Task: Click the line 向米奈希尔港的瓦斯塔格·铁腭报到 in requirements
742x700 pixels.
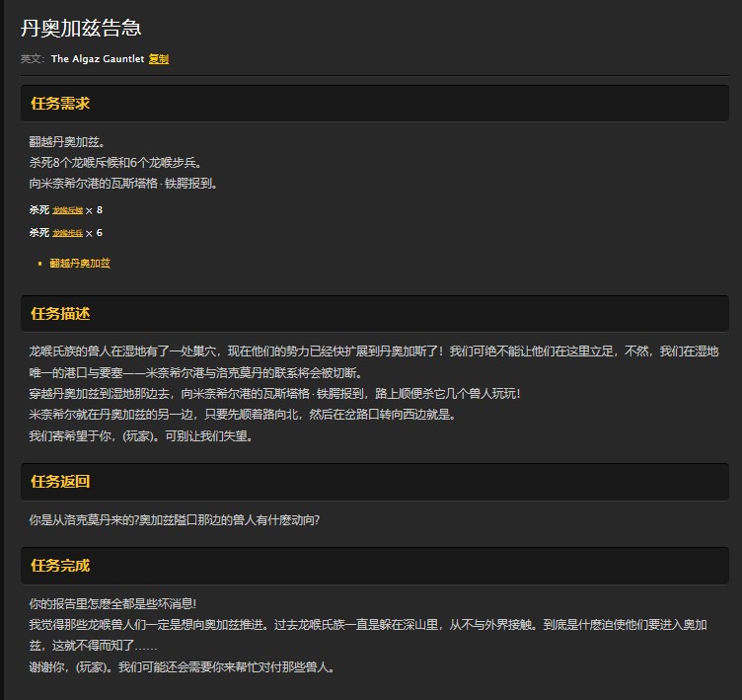Action: (122, 184)
